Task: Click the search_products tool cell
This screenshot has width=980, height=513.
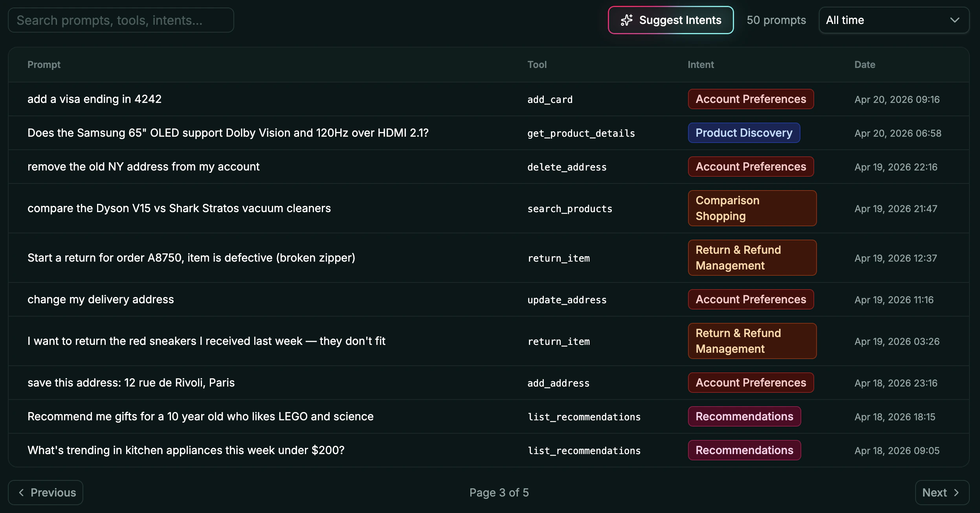Action: pyautogui.click(x=570, y=209)
